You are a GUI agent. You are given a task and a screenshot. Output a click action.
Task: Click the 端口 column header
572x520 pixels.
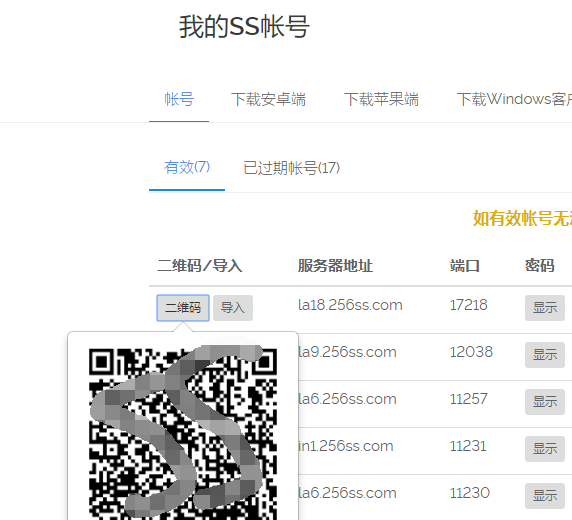tap(465, 266)
